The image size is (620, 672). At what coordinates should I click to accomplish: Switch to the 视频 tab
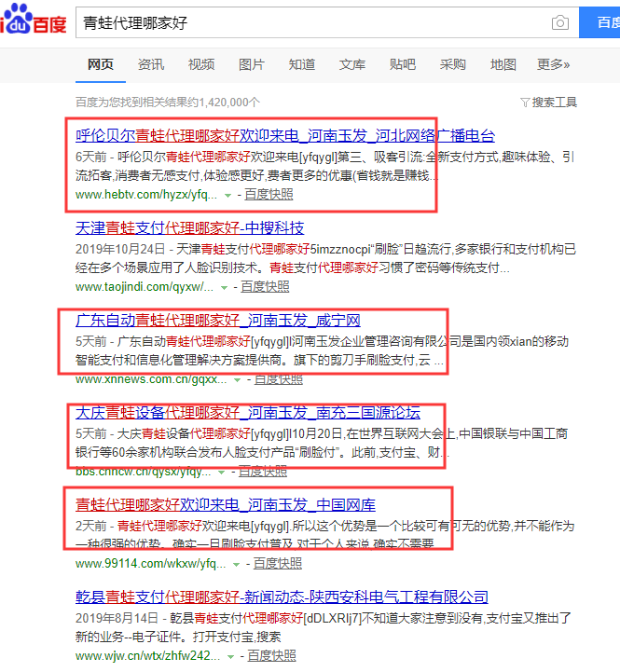point(201,64)
